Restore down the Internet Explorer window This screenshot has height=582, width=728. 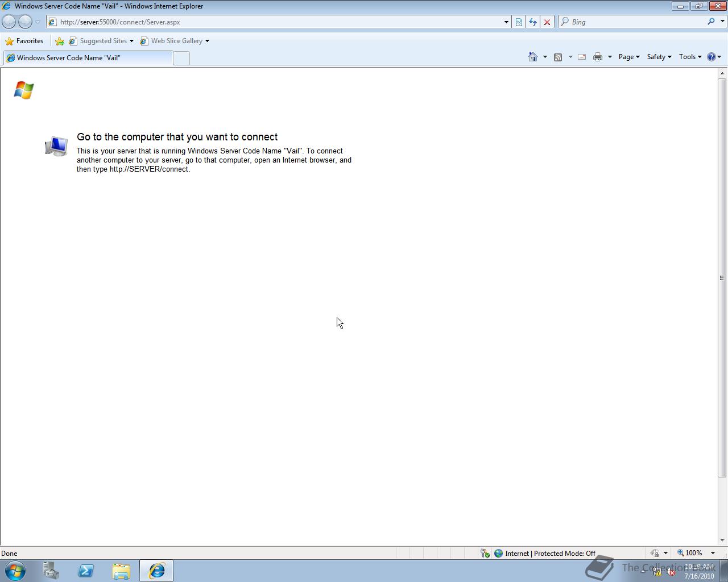coord(698,6)
